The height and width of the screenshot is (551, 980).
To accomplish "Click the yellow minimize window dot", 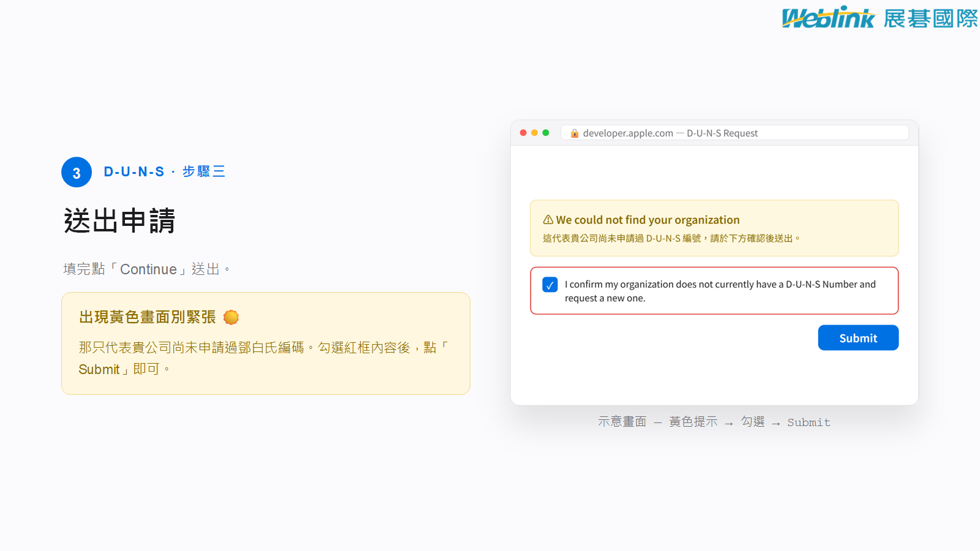I will click(x=535, y=133).
